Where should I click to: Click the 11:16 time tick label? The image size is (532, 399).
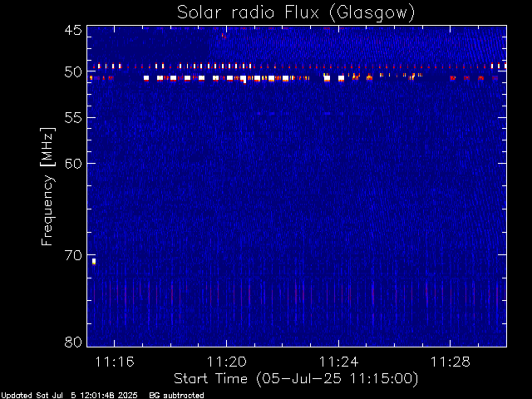coord(115,362)
